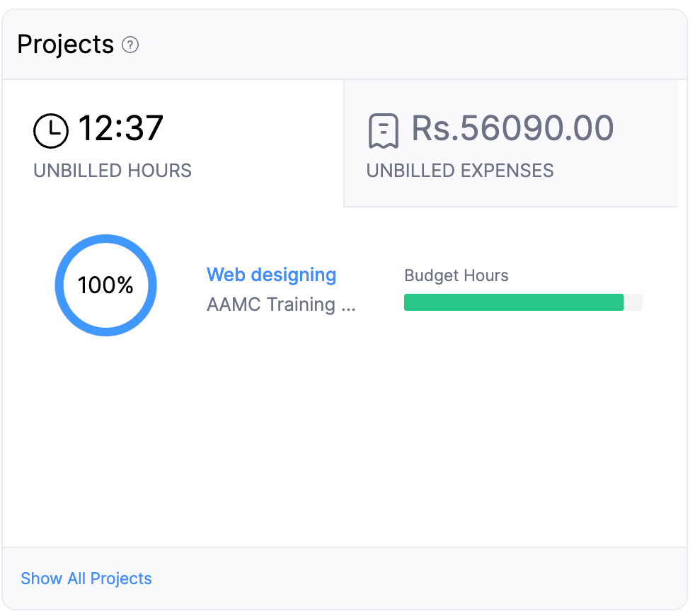Screen dimensions: 695x616
Task: Select the Unbilled Hours value 12:37
Action: [122, 127]
